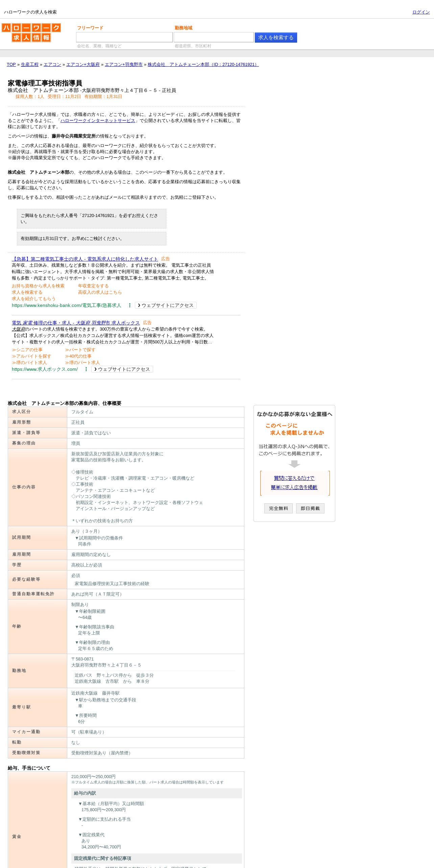This screenshot has height=868, width=434.
Task: Open kenshoku-bank.com ad URL
Action: (x=66, y=305)
